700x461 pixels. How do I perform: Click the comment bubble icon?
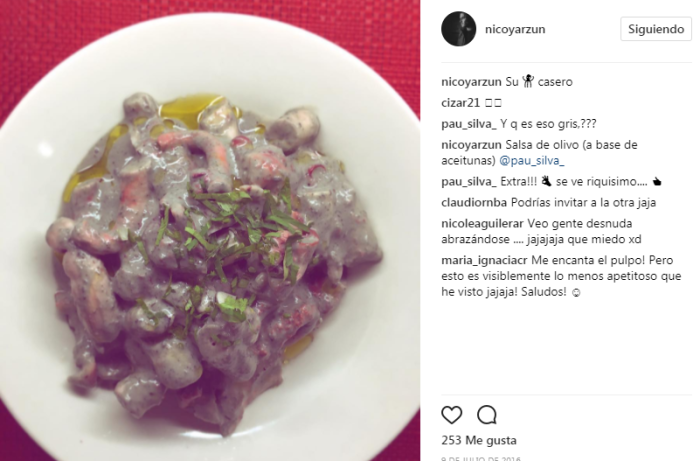pos(487,415)
